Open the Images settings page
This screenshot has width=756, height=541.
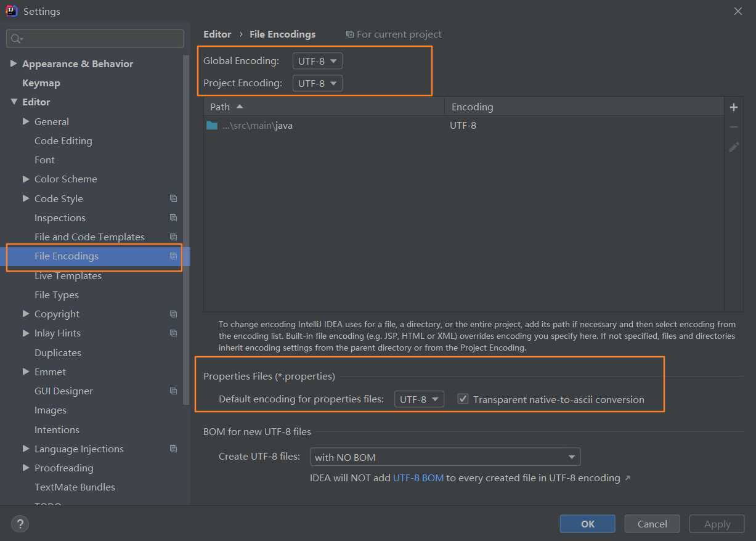(51, 410)
